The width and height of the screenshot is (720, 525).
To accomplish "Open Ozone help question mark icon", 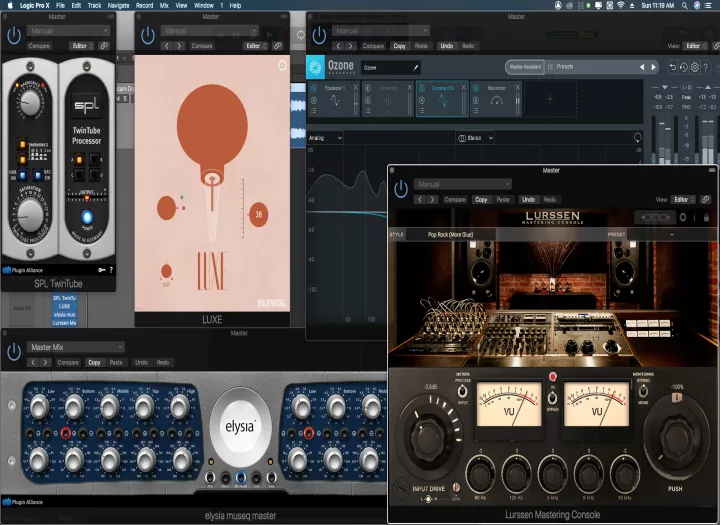I will tap(706, 68).
